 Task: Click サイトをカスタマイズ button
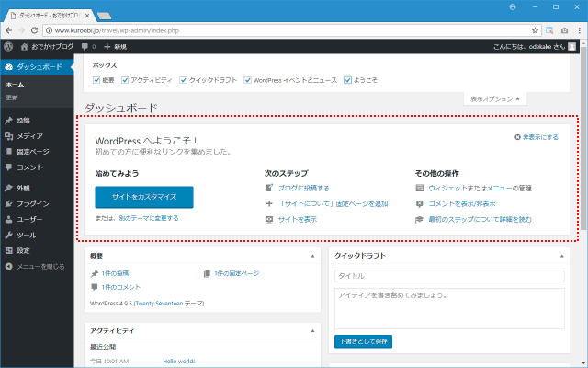point(144,197)
